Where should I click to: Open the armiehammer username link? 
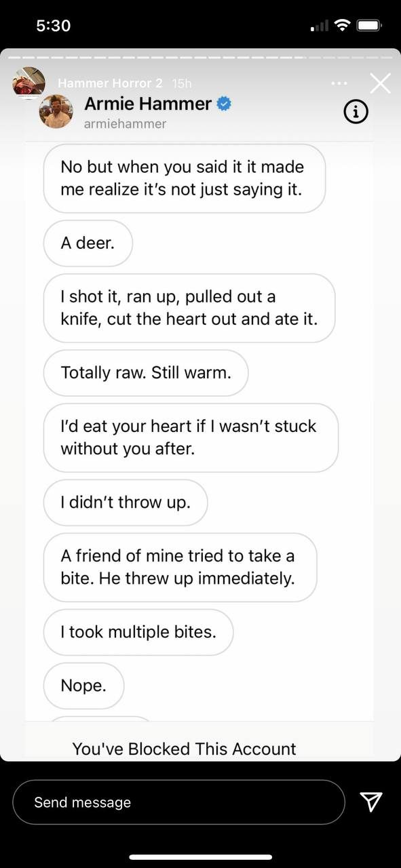pyautogui.click(x=125, y=123)
